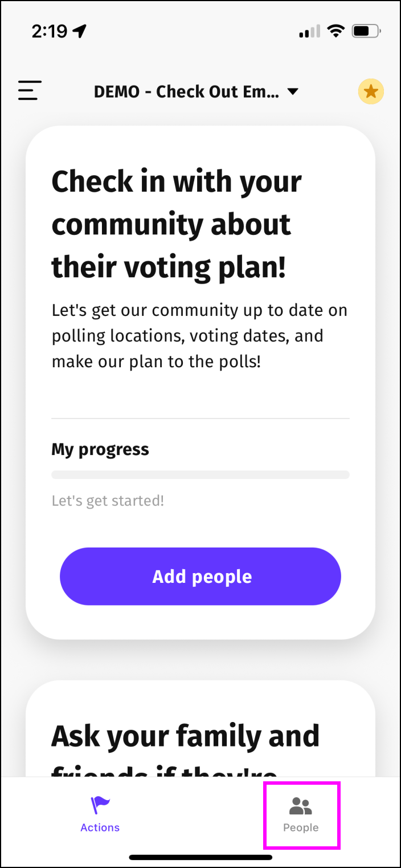401x868 pixels.
Task: Expand the campaign selector arrow
Action: (x=293, y=91)
